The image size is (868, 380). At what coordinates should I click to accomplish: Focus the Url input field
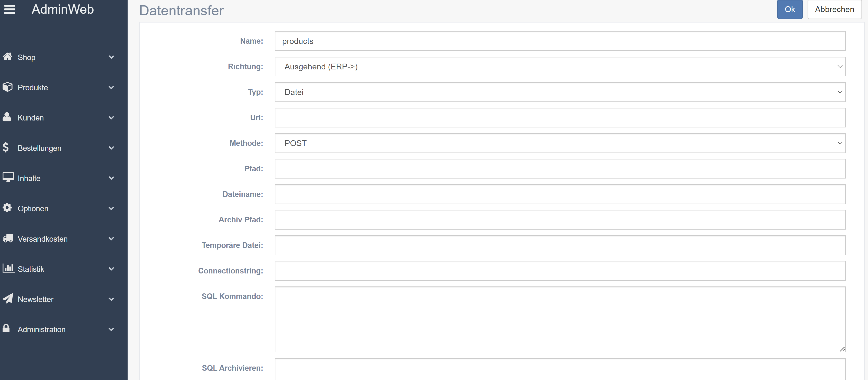pos(560,117)
